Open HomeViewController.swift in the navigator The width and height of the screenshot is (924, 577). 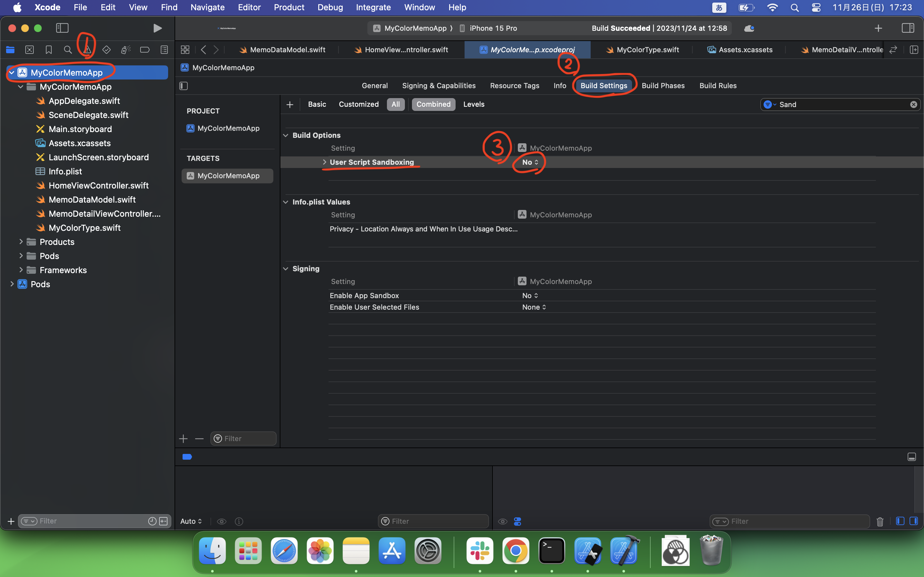98,186
